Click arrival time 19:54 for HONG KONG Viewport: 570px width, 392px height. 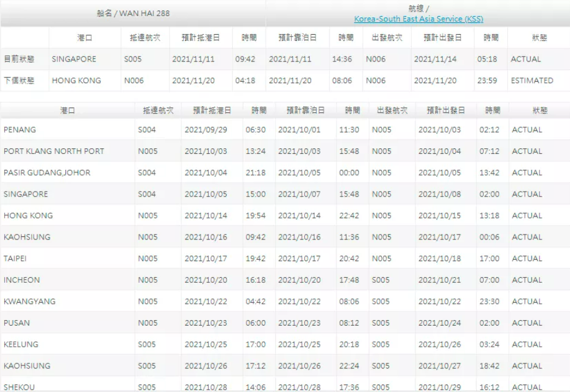click(256, 215)
